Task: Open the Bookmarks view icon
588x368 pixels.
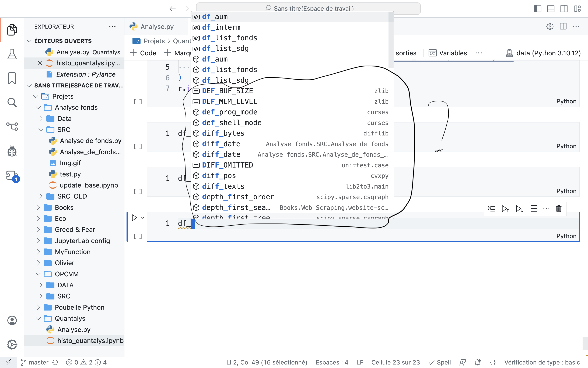Action: pos(12,78)
